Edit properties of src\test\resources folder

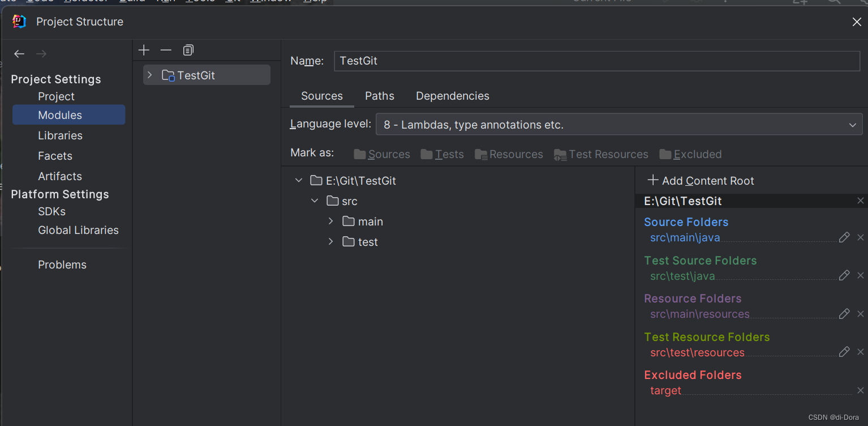coord(844,352)
